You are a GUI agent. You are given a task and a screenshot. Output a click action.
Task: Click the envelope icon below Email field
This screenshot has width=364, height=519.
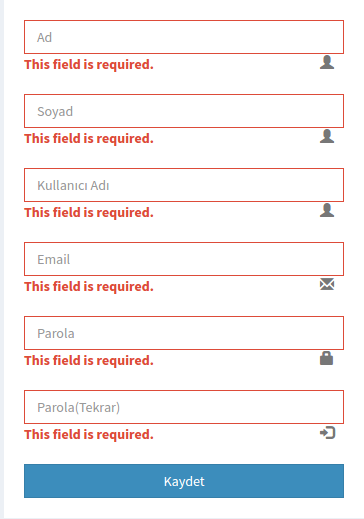tap(327, 284)
